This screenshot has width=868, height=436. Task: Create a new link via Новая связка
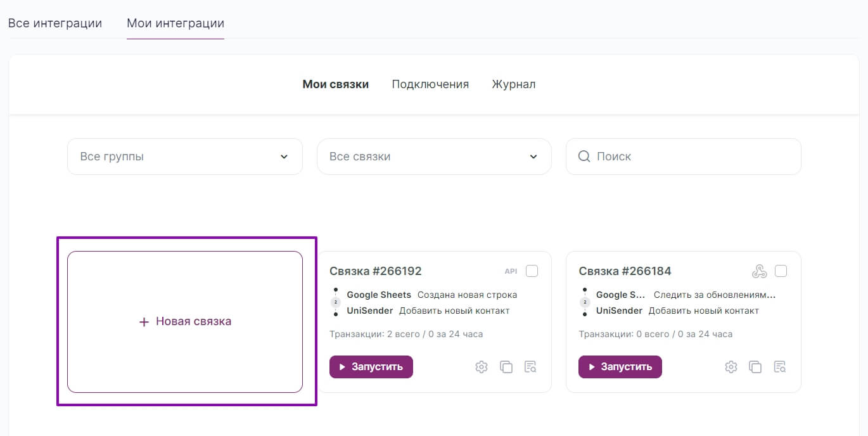185,322
